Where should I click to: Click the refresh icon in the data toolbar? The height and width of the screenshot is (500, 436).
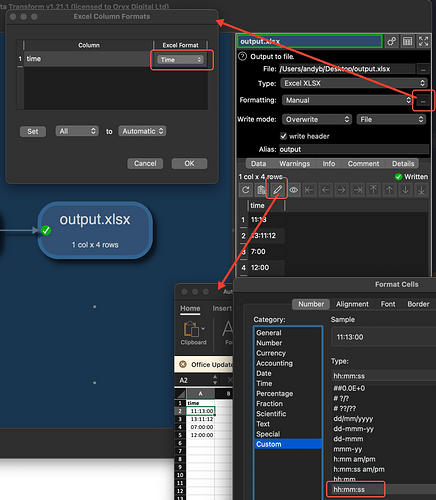(246, 190)
